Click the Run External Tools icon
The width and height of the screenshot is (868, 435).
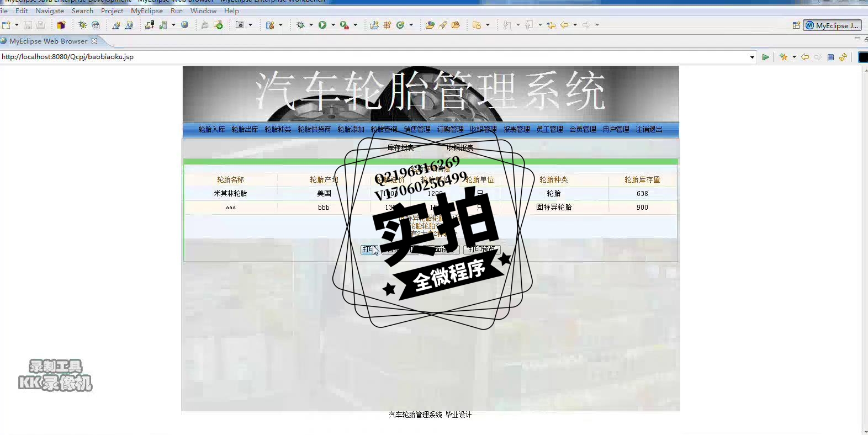click(x=344, y=25)
